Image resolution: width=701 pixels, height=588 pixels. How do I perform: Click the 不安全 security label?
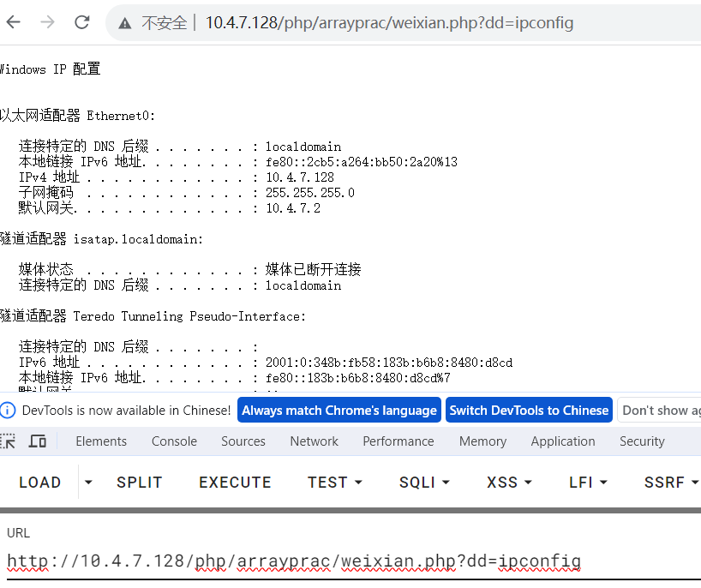click(x=164, y=22)
